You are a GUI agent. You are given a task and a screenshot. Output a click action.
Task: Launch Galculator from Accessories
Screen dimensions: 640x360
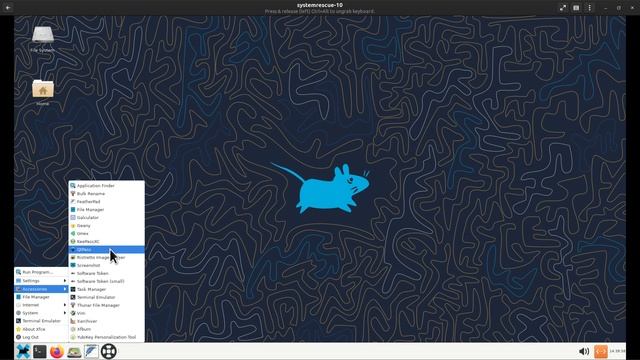pyautogui.click(x=107, y=218)
